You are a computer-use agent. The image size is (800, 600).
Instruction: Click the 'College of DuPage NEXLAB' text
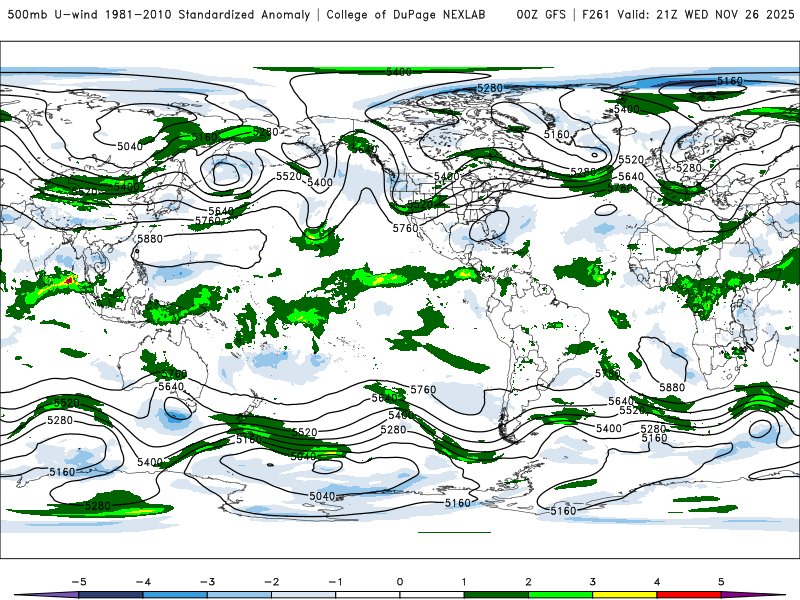pyautogui.click(x=406, y=14)
